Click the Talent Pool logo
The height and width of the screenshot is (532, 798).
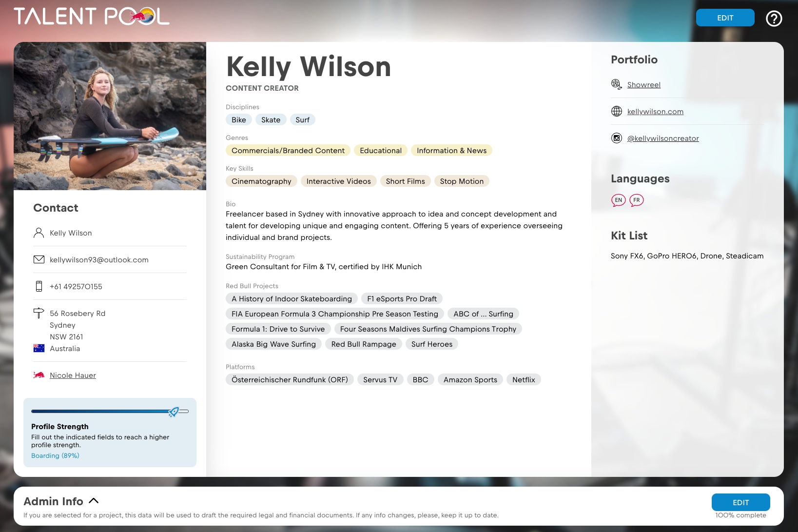91,16
